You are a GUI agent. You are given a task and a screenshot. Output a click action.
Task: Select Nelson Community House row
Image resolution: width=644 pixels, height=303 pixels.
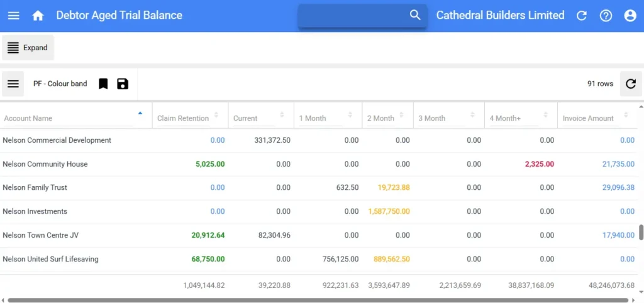319,164
